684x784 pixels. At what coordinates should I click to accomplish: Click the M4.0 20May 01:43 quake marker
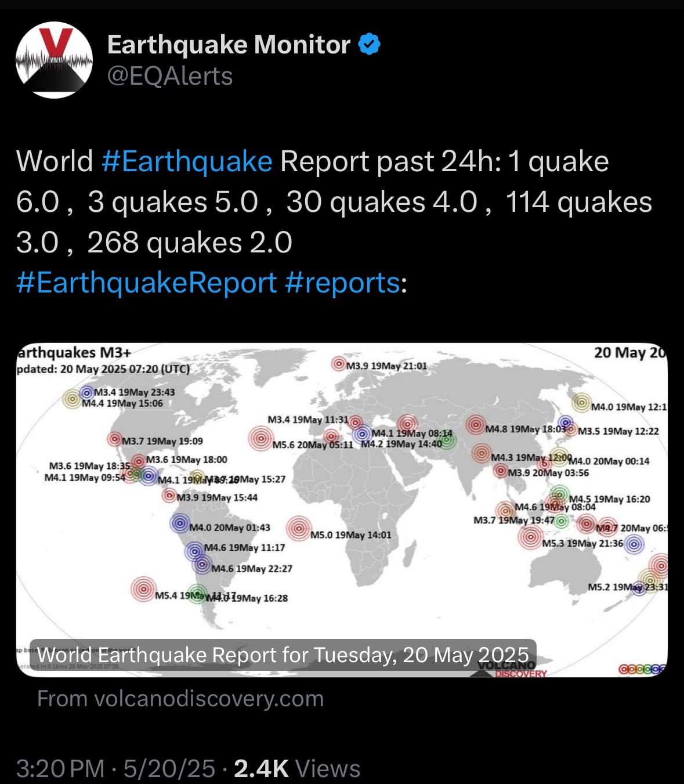click(x=180, y=523)
